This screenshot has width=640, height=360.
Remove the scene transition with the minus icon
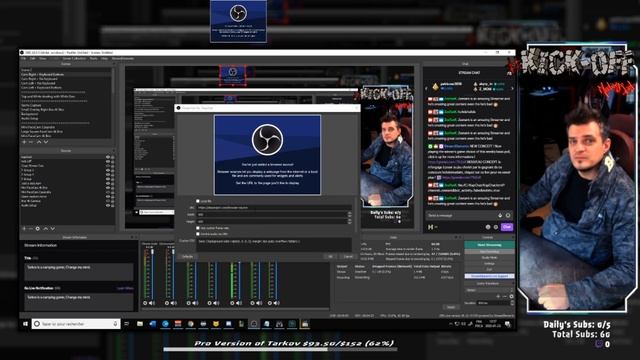[x=504, y=296]
